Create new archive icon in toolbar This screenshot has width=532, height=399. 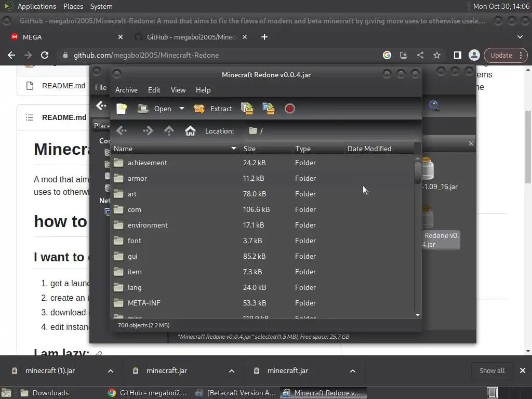[x=122, y=109]
